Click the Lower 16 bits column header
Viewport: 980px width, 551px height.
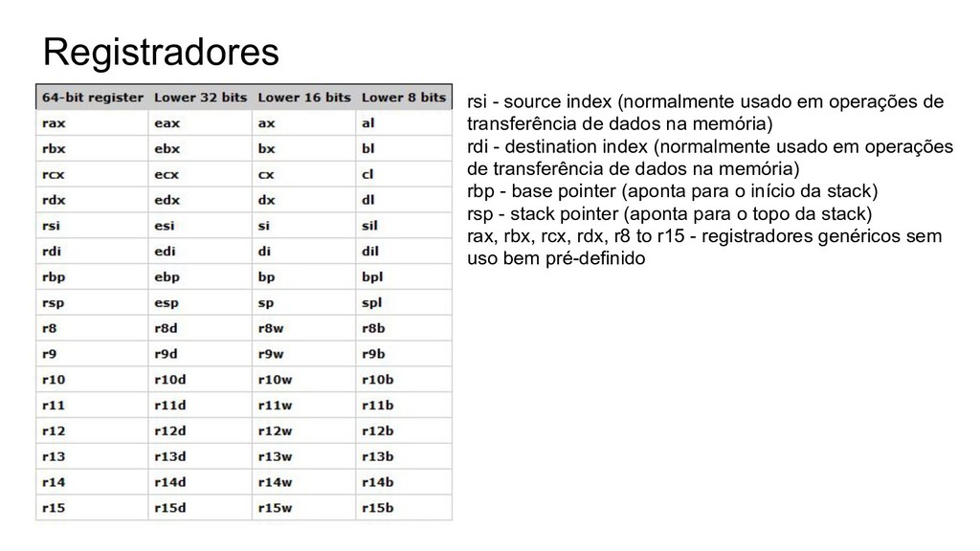[304, 98]
